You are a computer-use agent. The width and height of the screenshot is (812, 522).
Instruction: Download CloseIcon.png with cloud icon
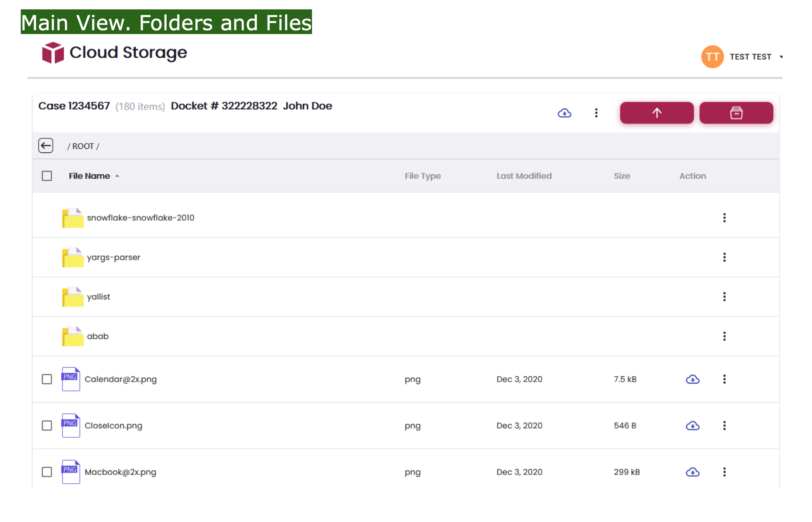click(693, 426)
